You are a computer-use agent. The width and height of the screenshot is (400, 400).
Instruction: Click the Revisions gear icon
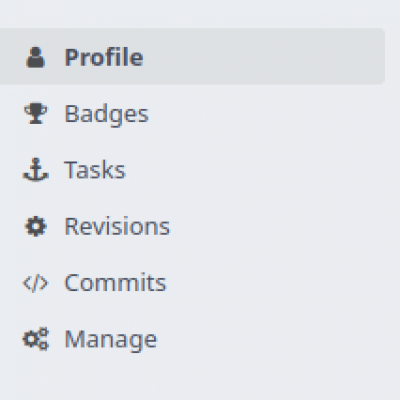tap(36, 226)
